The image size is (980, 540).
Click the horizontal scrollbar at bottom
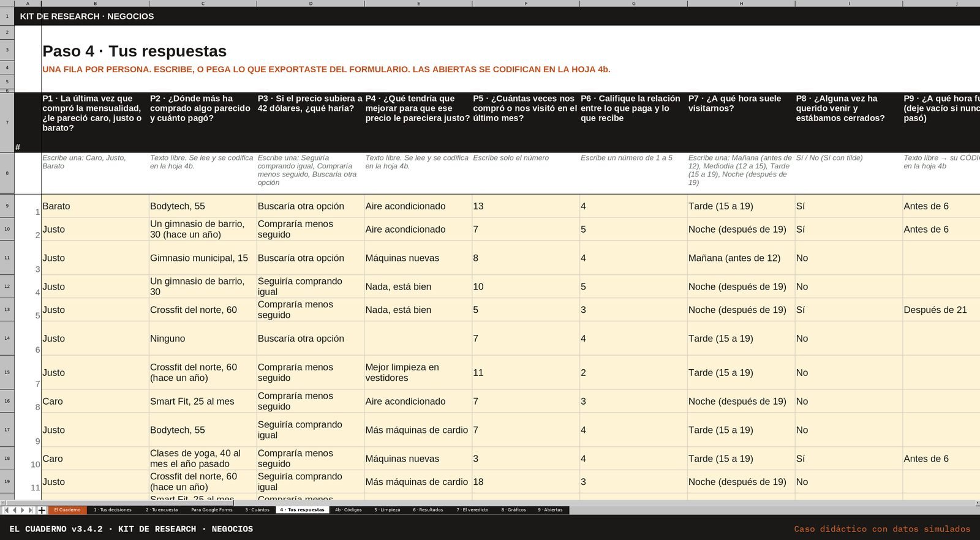tap(490, 503)
